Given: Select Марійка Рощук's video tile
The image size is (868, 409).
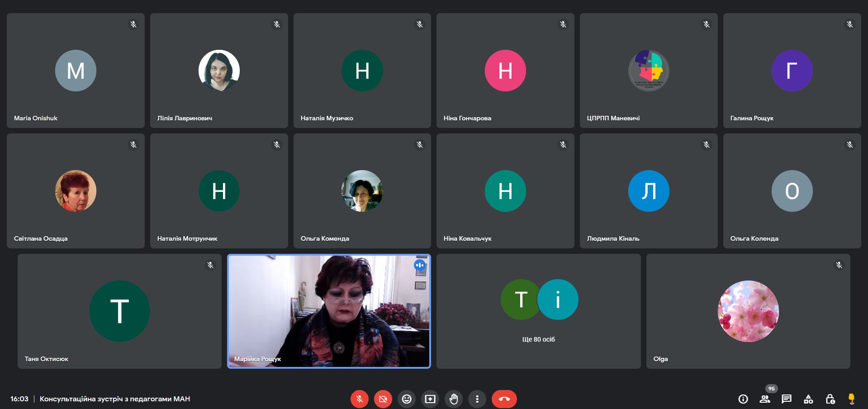Looking at the screenshot, I should 329,311.
